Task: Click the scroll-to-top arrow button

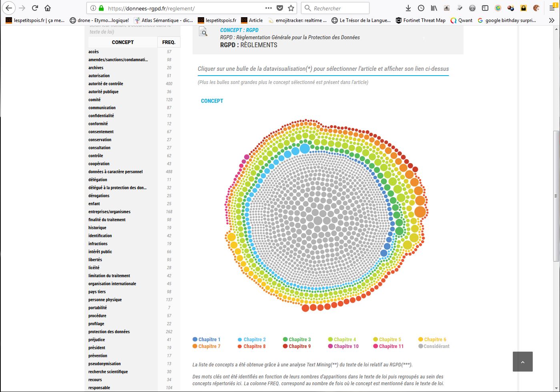Action: click(522, 362)
